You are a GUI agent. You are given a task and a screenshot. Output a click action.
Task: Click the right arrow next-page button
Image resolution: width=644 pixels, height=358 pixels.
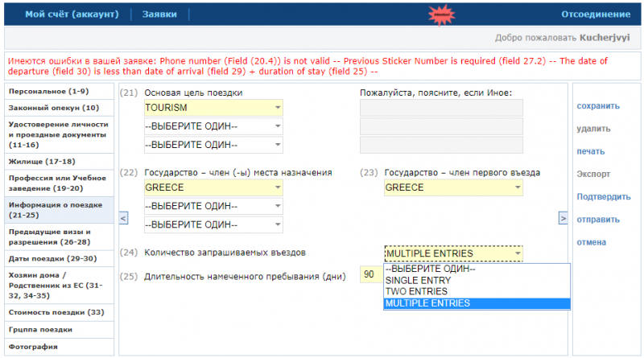click(563, 217)
